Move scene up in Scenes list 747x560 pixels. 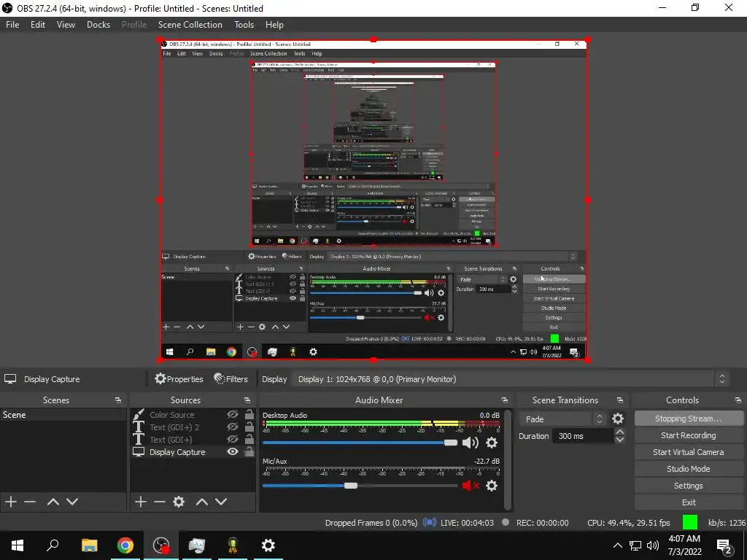(53, 502)
